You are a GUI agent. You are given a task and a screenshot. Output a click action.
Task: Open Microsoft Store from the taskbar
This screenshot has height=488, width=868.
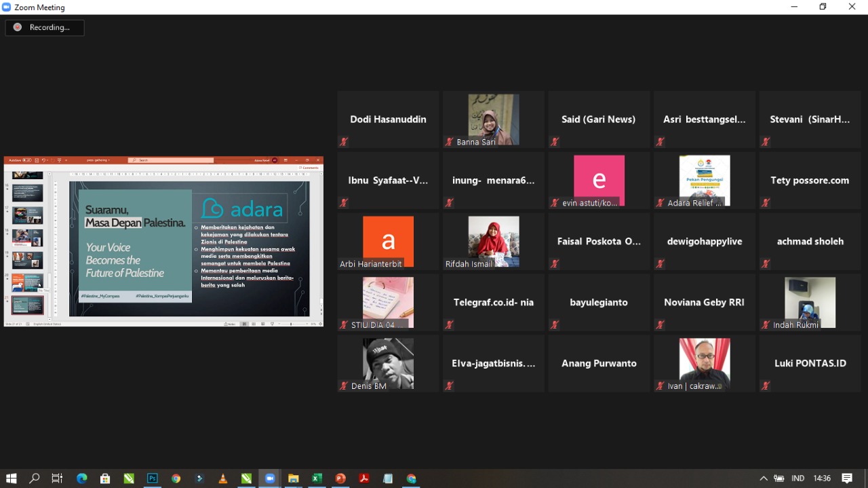coord(105,478)
